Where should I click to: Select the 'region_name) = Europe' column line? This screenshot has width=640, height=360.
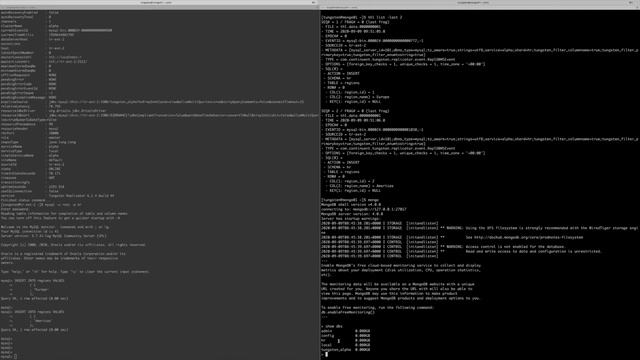click(x=360, y=97)
